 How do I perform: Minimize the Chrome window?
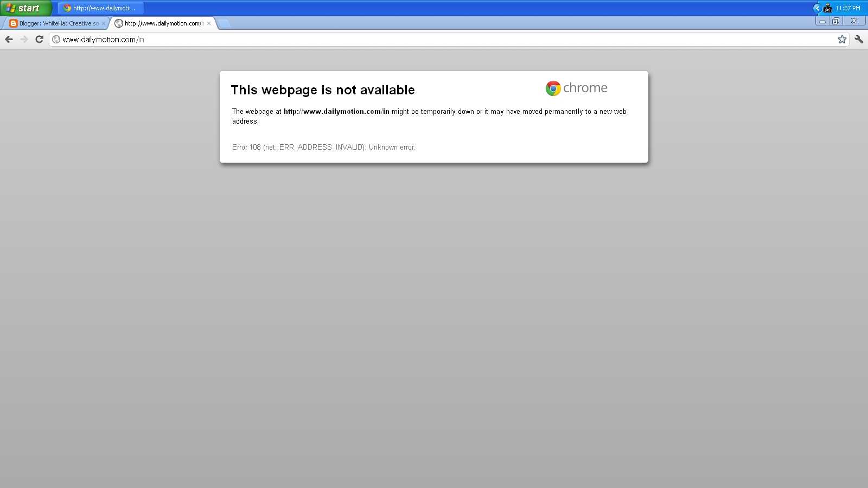[x=822, y=21]
